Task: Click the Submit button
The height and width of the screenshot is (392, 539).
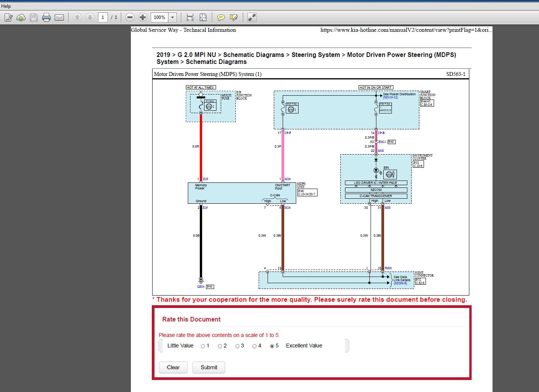Action: [209, 367]
